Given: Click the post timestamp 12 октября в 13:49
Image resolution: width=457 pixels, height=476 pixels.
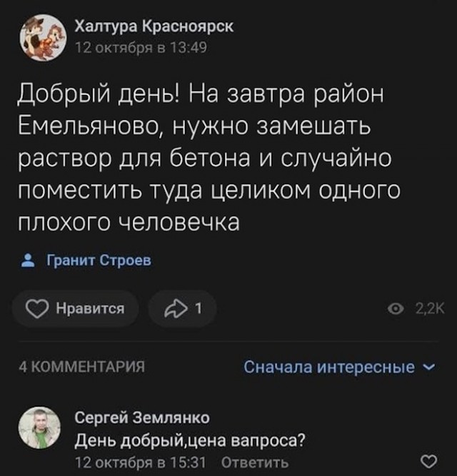Looking at the screenshot, I should [141, 48].
